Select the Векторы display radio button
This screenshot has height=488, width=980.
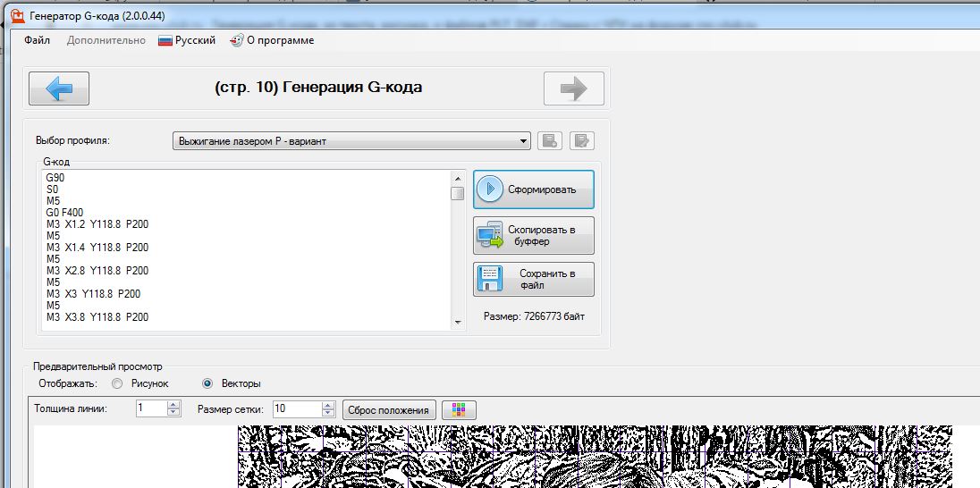[208, 383]
